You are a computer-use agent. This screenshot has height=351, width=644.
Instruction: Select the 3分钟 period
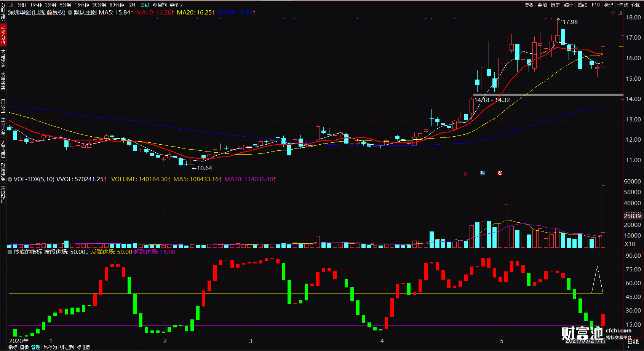pyautogui.click(x=51, y=5)
